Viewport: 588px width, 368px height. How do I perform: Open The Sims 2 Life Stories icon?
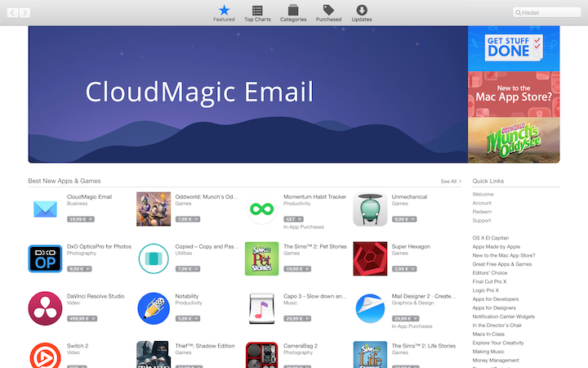(x=370, y=354)
